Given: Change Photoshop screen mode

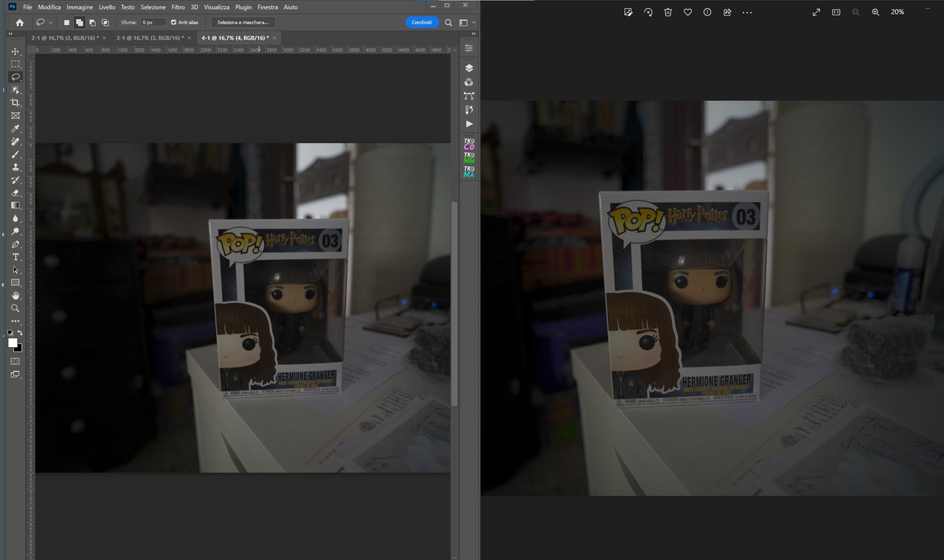Looking at the screenshot, I should [15, 374].
